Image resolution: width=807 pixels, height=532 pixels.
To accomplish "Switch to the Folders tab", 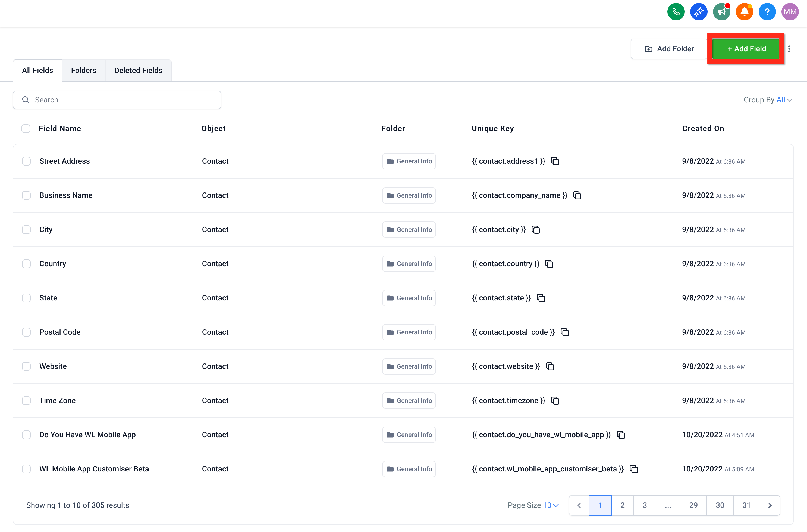I will coord(83,71).
